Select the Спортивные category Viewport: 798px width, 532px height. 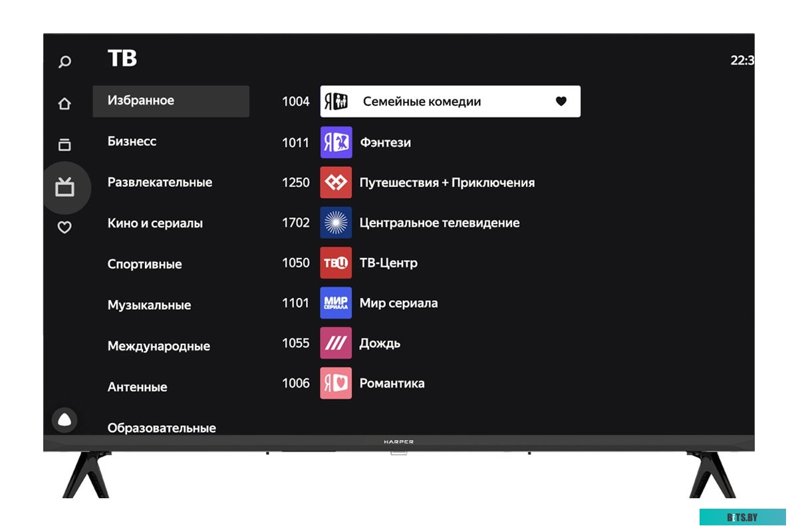(145, 264)
